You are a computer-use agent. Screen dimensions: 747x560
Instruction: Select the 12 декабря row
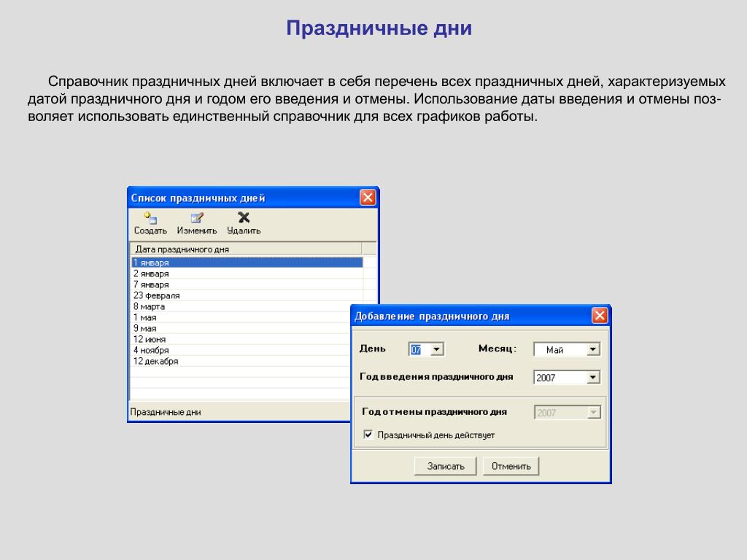pos(241,361)
